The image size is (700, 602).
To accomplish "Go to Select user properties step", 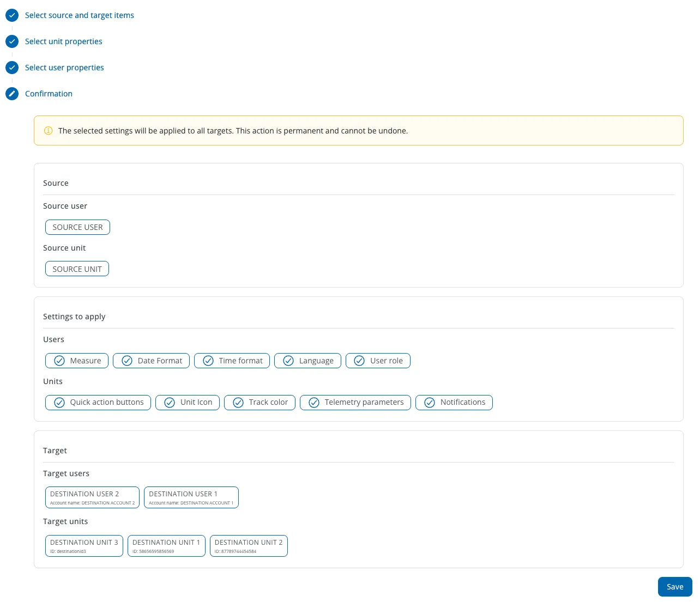I will 64,68.
